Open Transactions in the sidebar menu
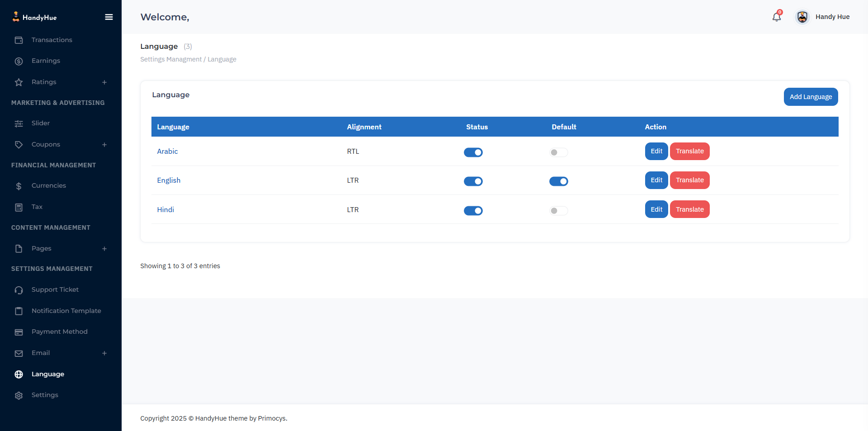868x431 pixels. click(52, 40)
